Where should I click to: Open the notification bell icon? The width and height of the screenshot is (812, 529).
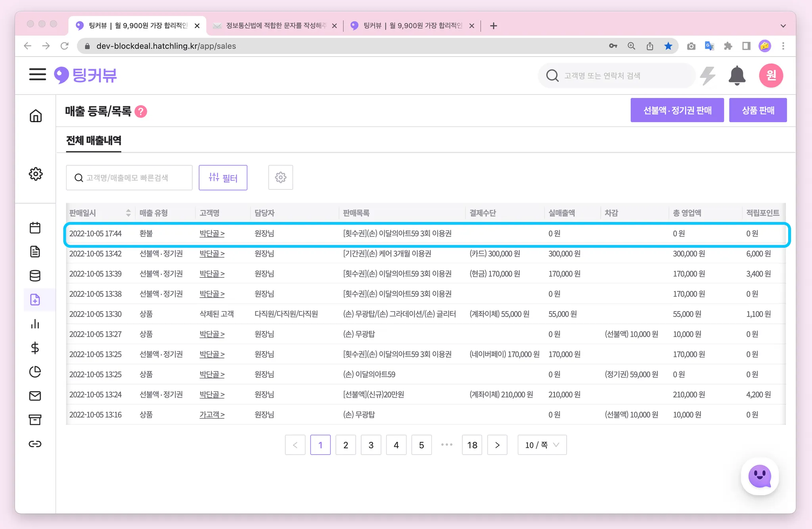tap(737, 75)
